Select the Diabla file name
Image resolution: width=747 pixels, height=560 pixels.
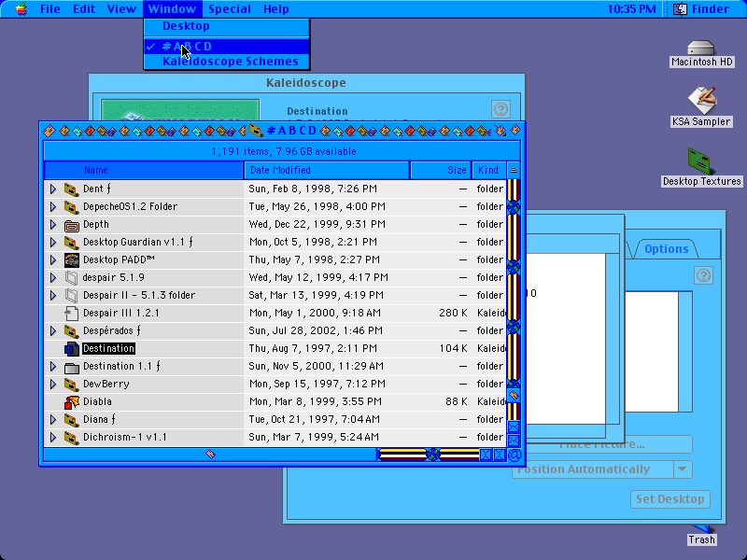click(97, 402)
